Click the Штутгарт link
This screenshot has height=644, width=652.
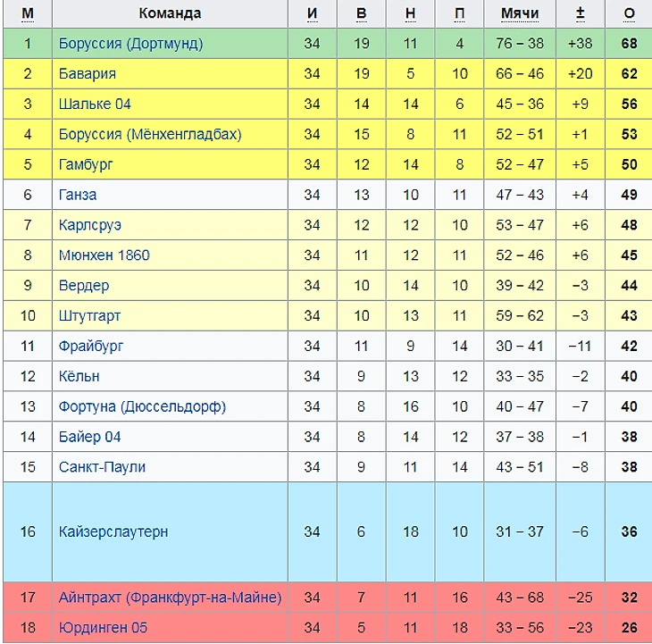[89, 316]
